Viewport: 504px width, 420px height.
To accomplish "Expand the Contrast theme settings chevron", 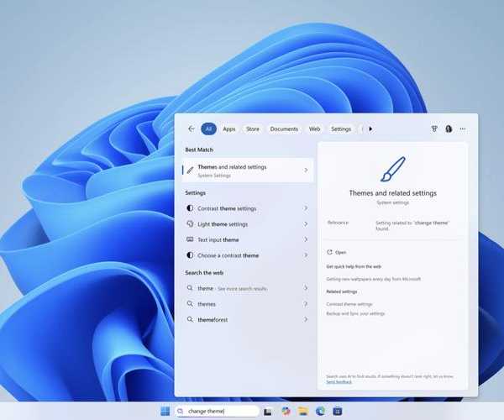I will tap(305, 208).
